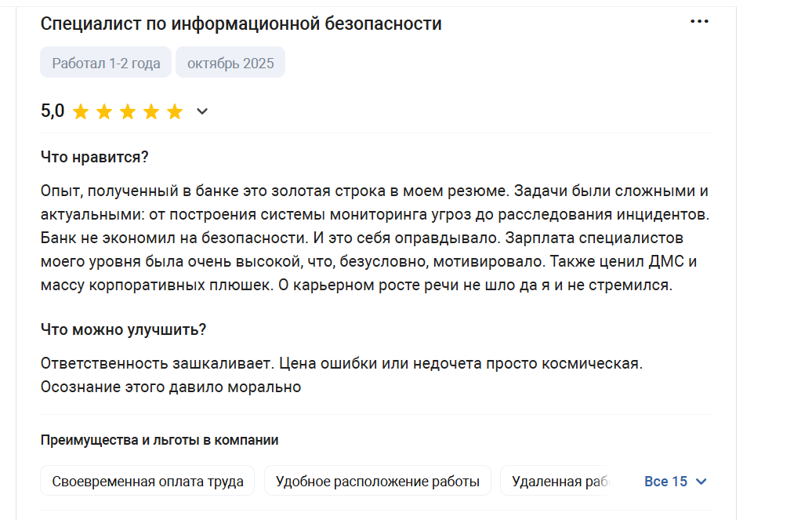The height and width of the screenshot is (520, 812).
Task: Click the fifth rating star
Action: point(175,111)
